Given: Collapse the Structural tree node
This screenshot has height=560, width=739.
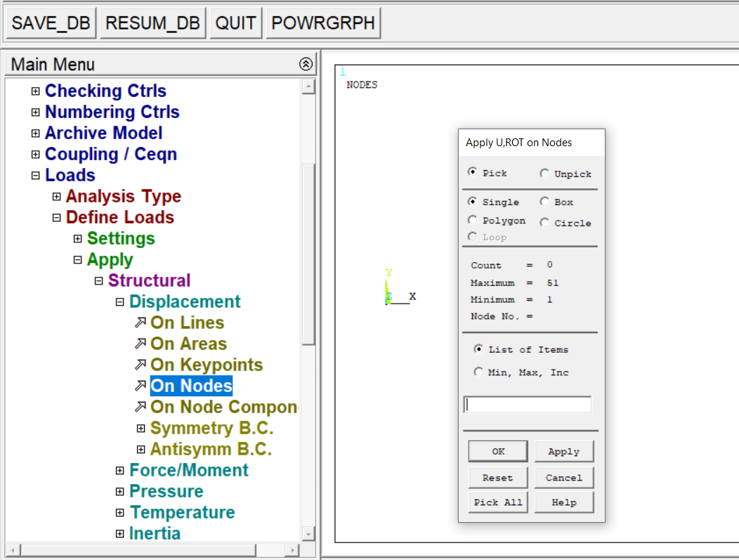Looking at the screenshot, I should click(x=98, y=281).
